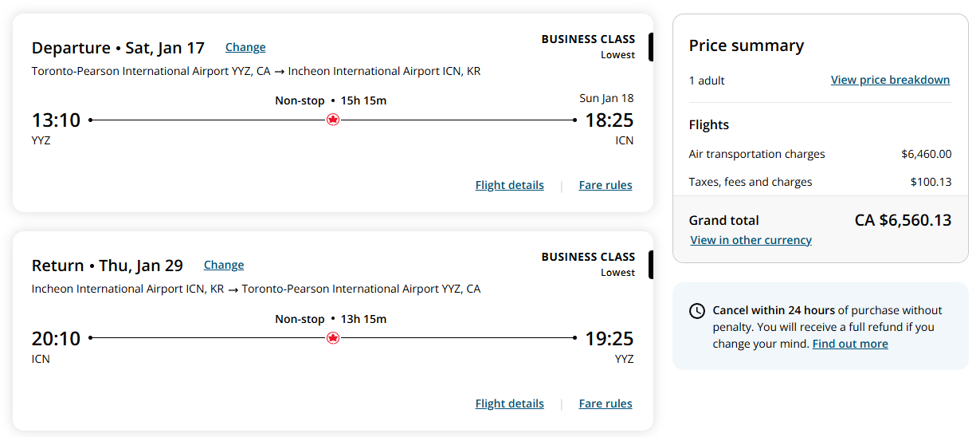Click the 13:10 departure time from YYZ
This screenshot has width=980, height=437.
(57, 120)
